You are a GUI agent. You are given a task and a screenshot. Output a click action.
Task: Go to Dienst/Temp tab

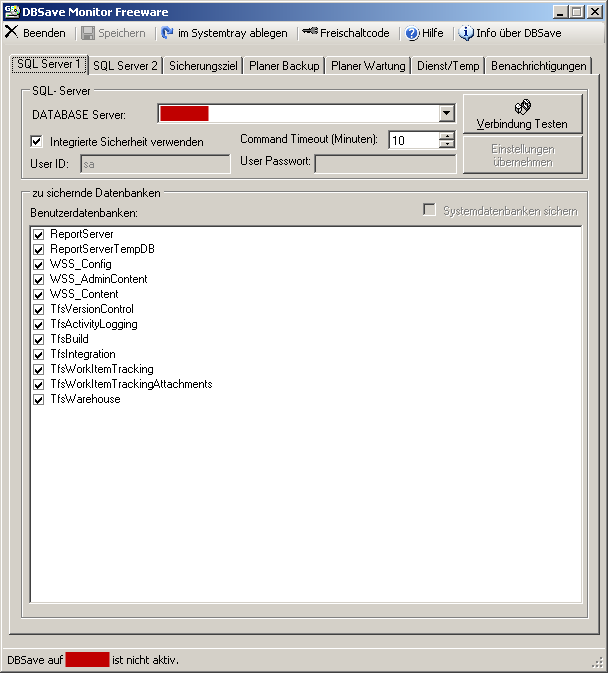448,66
